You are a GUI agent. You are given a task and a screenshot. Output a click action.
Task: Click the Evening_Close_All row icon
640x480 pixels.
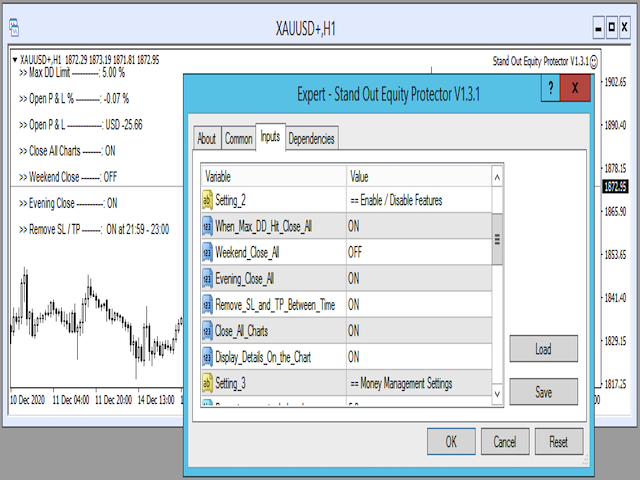click(207, 279)
